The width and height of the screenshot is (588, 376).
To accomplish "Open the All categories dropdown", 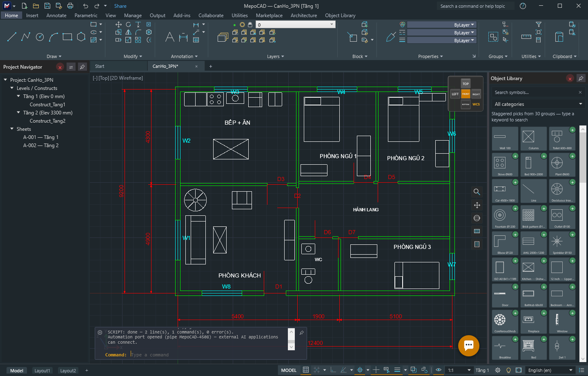I will pyautogui.click(x=538, y=104).
